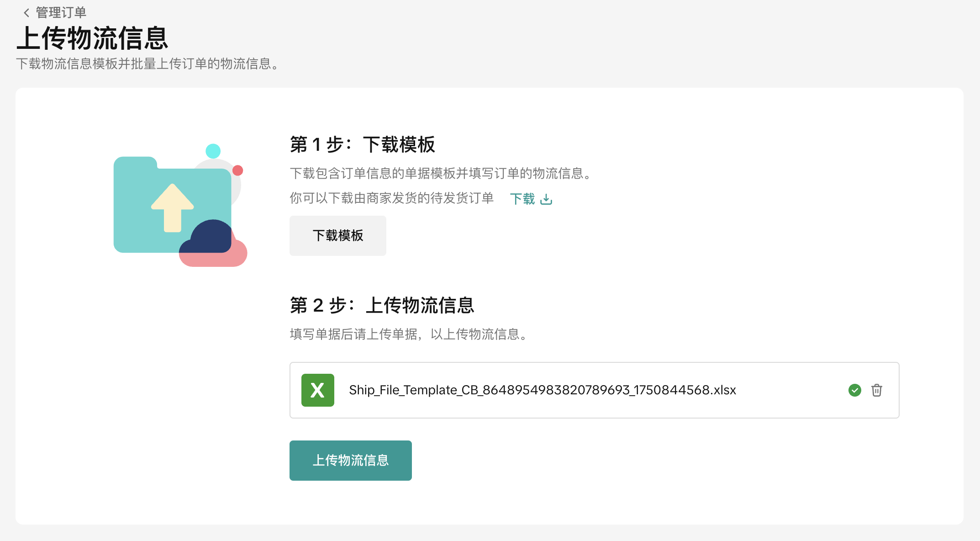Click the 第 1 步：下载模板 heading
The image size is (980, 541).
pos(363,145)
